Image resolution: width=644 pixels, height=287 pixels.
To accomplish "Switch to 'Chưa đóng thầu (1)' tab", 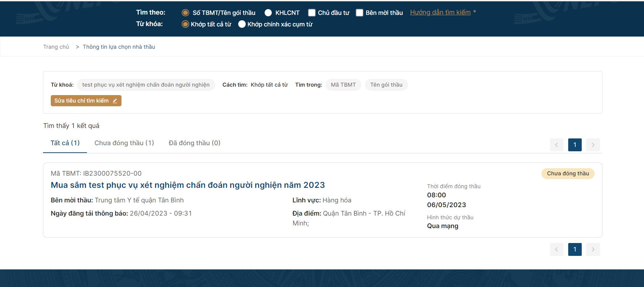I will pos(124,143).
